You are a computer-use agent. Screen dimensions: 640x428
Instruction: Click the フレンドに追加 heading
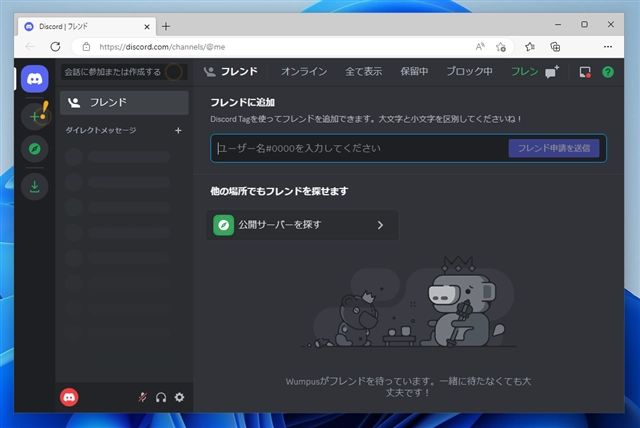point(242,102)
